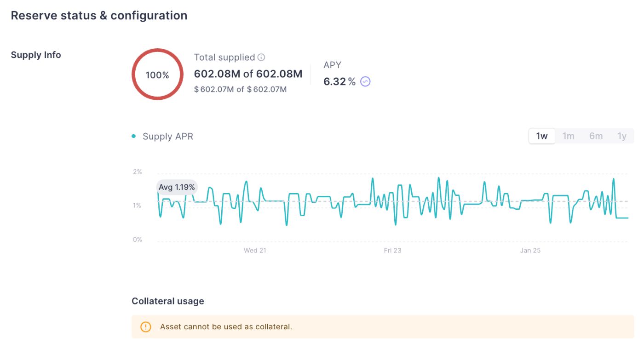Click the teal Supply APR legend dot
Image resolution: width=644 pixels, height=361 pixels.
click(x=134, y=136)
